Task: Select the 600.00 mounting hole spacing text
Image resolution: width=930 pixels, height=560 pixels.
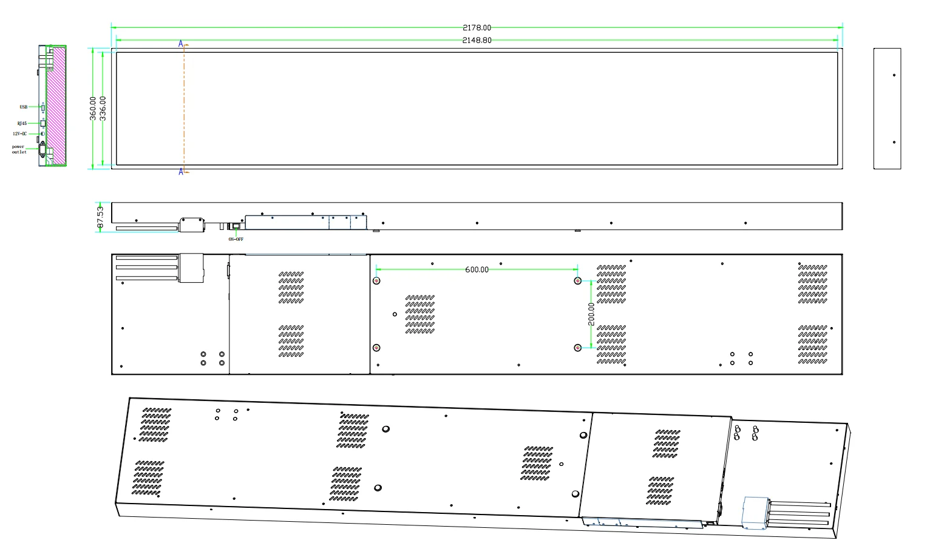Action: 477,270
